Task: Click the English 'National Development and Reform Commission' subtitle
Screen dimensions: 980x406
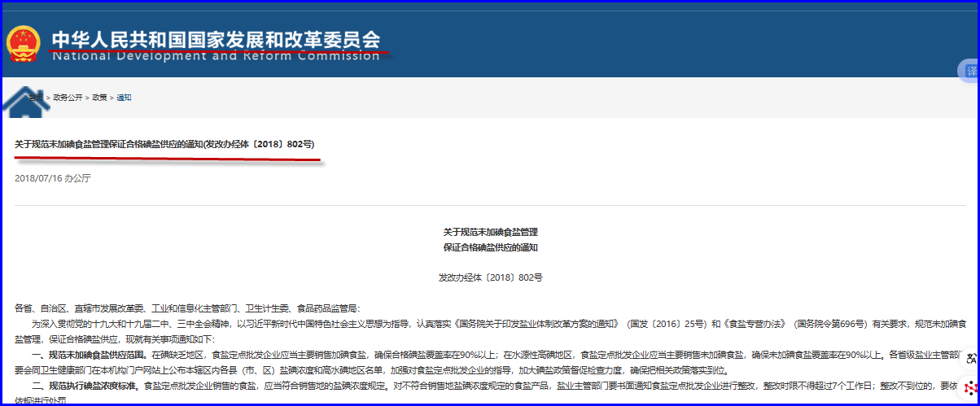Action: pos(216,56)
